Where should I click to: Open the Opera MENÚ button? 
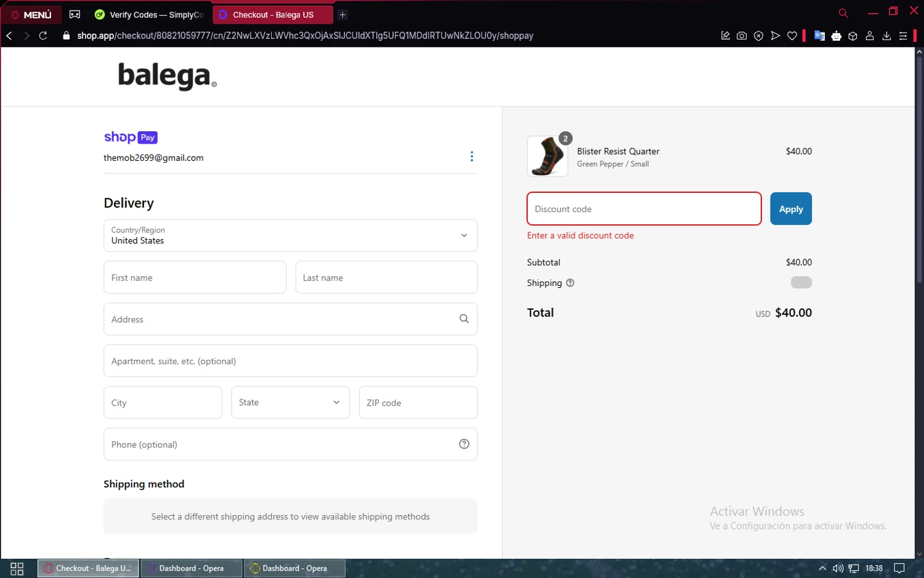[x=31, y=14]
